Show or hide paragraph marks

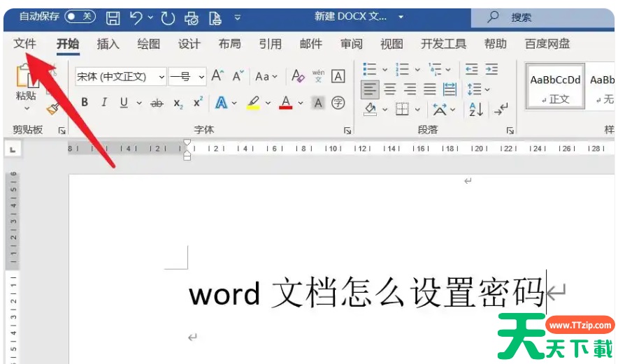point(501,109)
